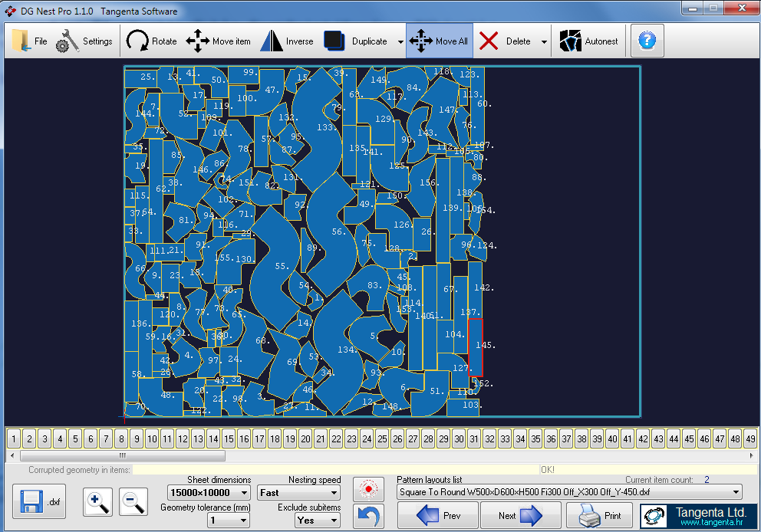
Task: Select nested part 136
Action: tap(131, 326)
